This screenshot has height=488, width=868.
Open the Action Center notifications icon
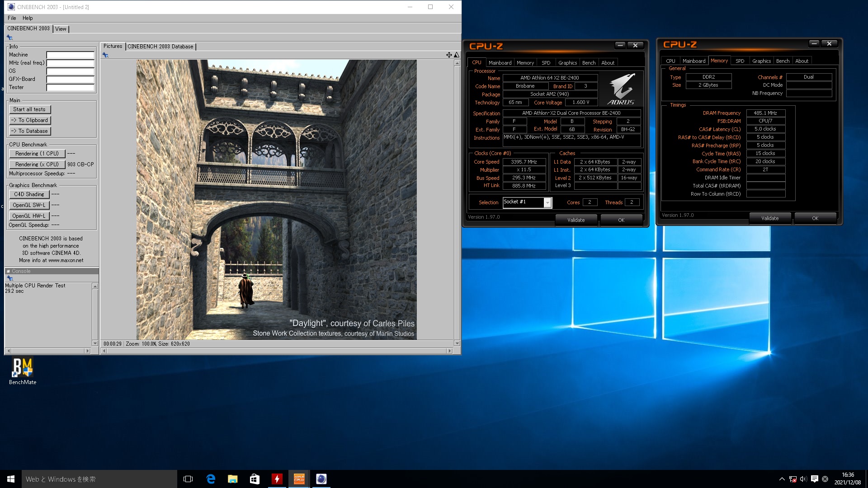[814, 479]
